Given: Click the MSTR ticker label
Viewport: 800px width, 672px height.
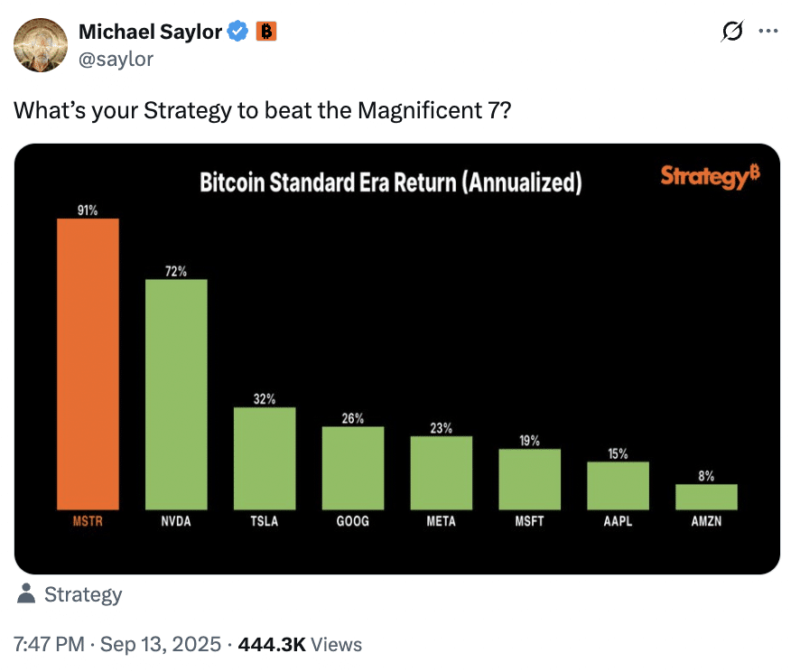Looking at the screenshot, I should 88,522.
